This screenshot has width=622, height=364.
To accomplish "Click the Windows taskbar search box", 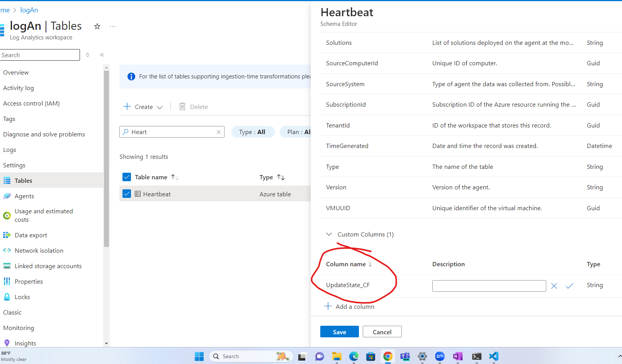I will click(251, 356).
